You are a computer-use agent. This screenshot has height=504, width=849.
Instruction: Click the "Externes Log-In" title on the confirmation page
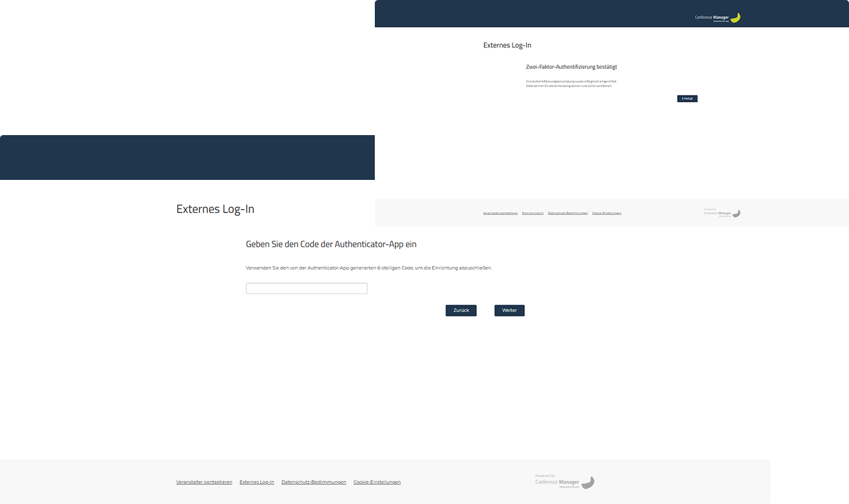point(507,45)
